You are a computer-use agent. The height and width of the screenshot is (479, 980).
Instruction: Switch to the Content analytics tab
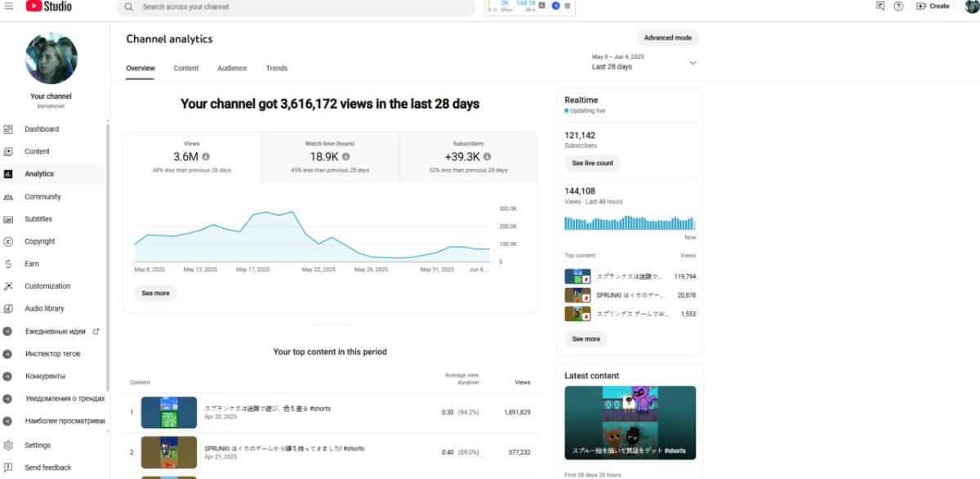pyautogui.click(x=186, y=69)
